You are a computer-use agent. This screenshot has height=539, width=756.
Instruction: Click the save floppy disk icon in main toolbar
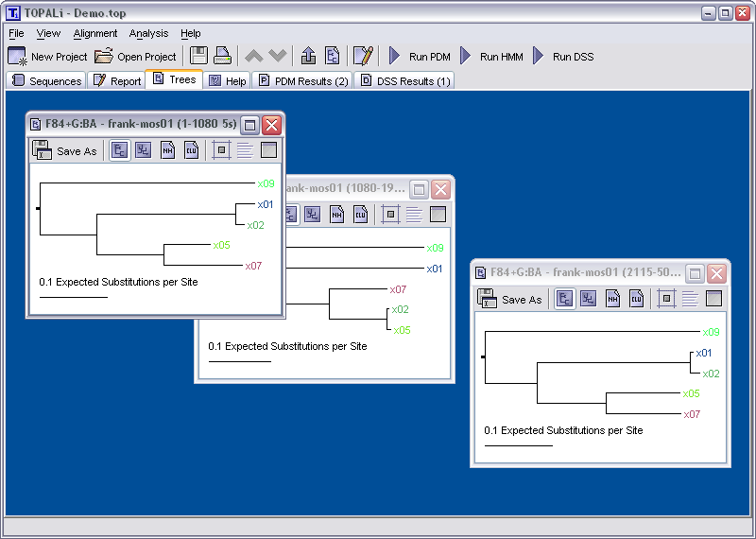tap(198, 56)
